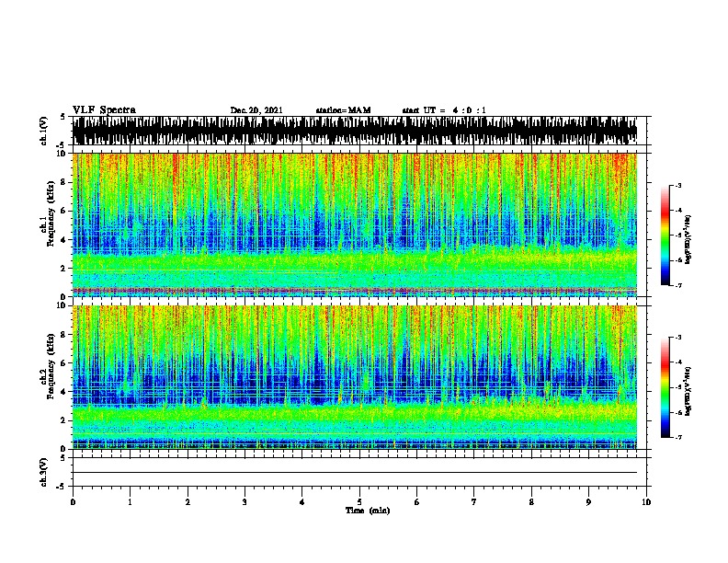This screenshot has height=563, width=728.
Task: Click the ch.1 color scale log(PSD) unit label
Action: point(688,239)
